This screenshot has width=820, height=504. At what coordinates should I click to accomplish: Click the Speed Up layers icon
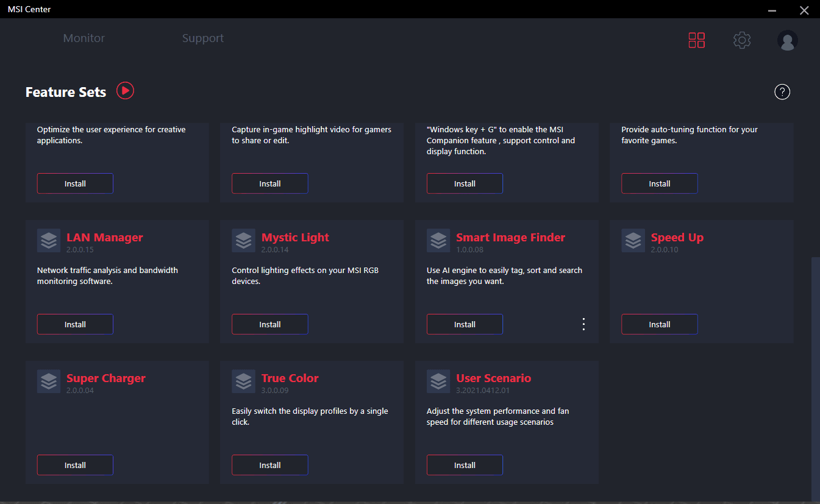click(x=633, y=240)
